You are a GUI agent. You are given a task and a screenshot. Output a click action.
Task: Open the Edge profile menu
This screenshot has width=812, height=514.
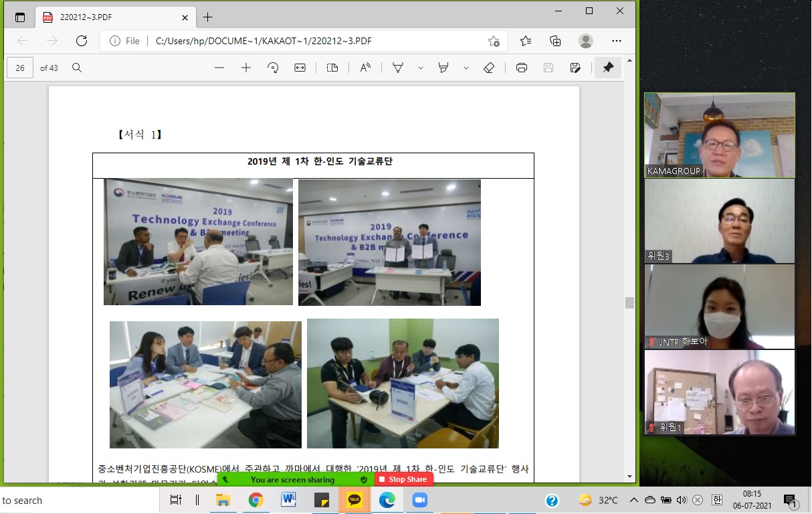tap(586, 41)
